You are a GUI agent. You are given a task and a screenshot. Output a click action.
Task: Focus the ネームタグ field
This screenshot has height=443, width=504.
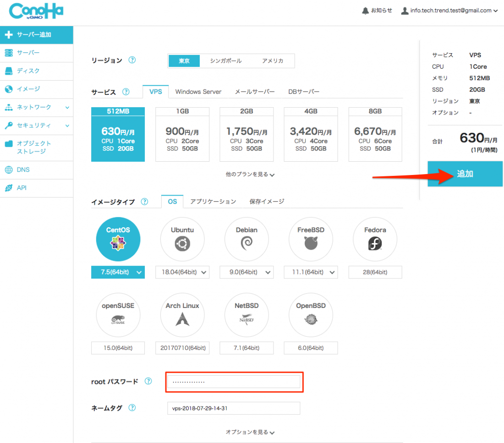234,408
